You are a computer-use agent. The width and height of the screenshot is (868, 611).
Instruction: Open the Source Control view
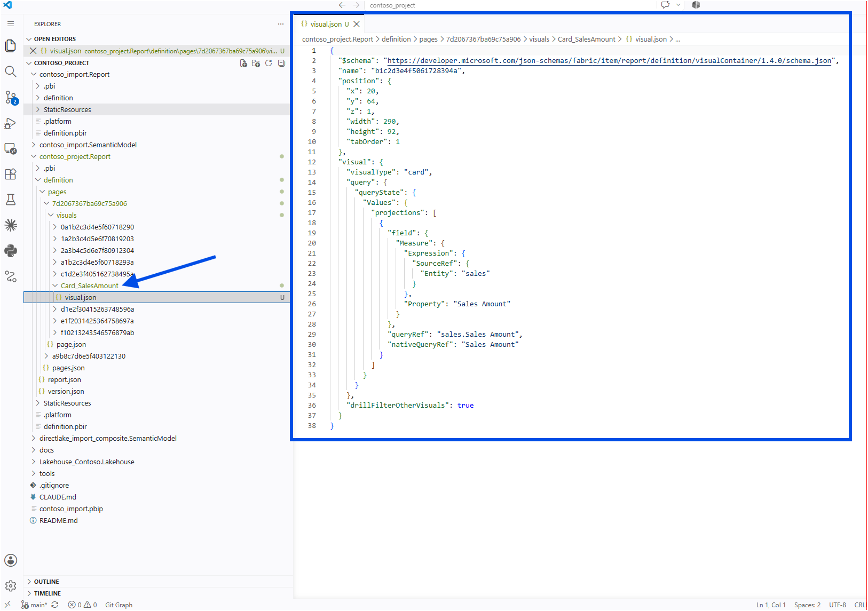(x=11, y=97)
